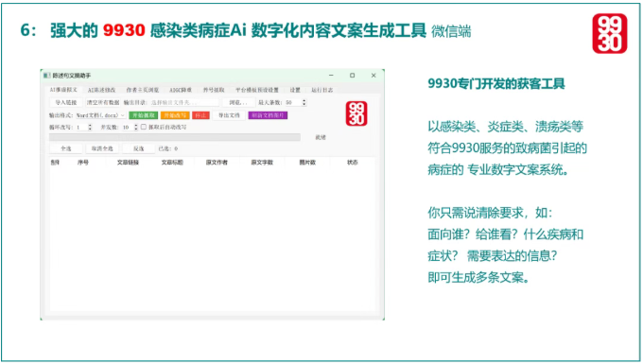Click the 文章标题 column header
Image resolution: width=643 pixels, height=364 pixels.
172,163
